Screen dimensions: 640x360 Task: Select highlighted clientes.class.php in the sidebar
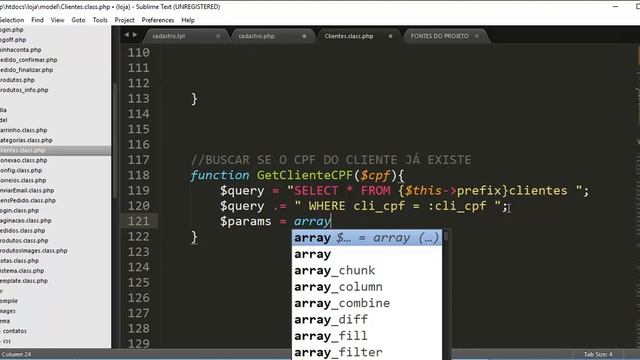click(x=55, y=150)
